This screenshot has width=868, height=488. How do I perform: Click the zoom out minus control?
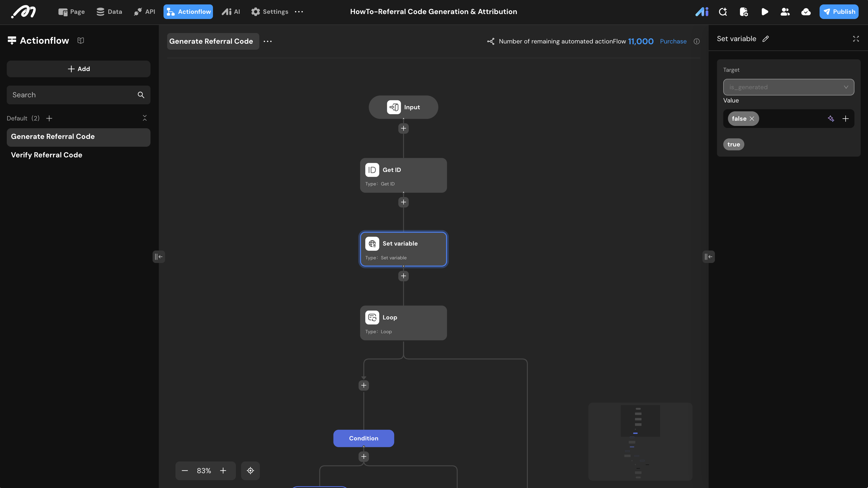pyautogui.click(x=185, y=471)
